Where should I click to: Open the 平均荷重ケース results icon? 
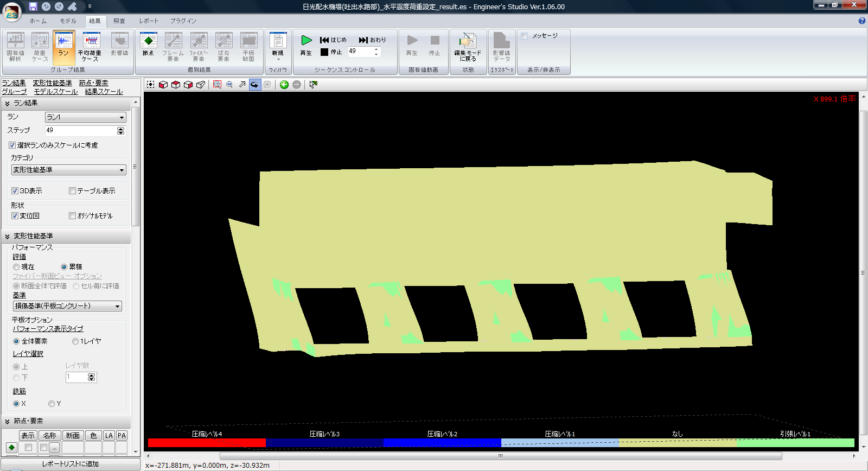click(90, 47)
